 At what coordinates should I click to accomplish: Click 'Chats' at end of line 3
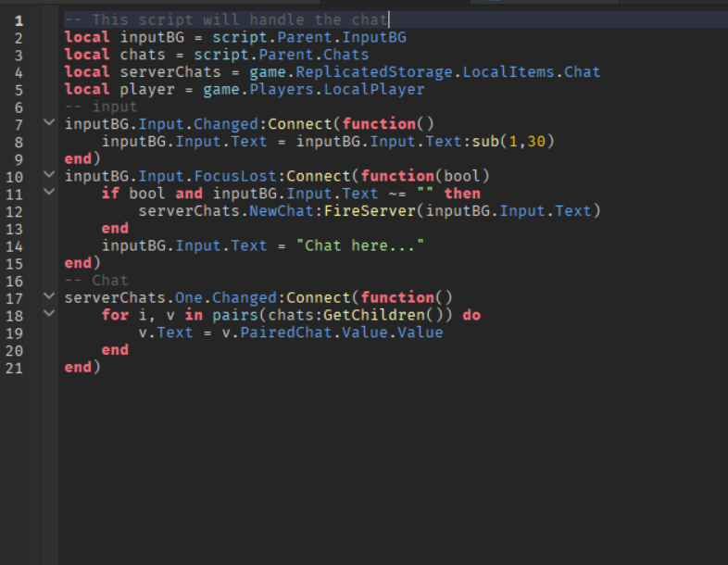click(345, 55)
